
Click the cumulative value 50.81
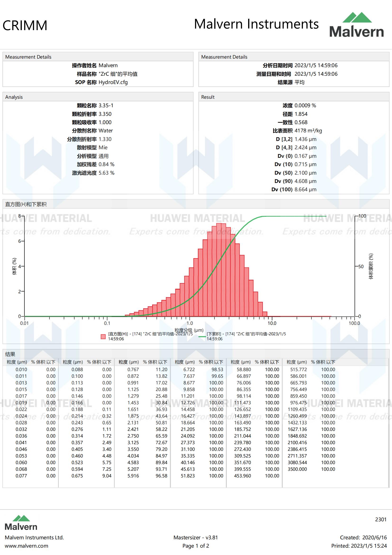[x=161, y=423]
